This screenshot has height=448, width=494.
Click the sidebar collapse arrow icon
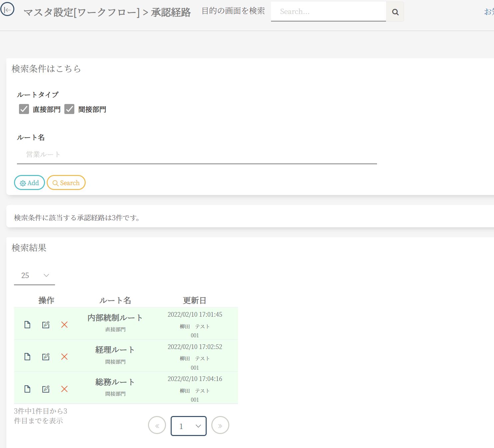tap(7, 9)
